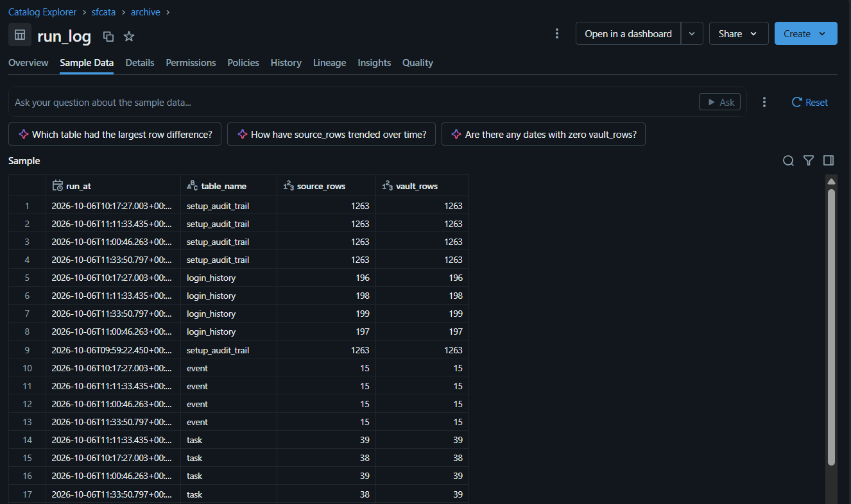Copy the run_log table name icon

108,37
